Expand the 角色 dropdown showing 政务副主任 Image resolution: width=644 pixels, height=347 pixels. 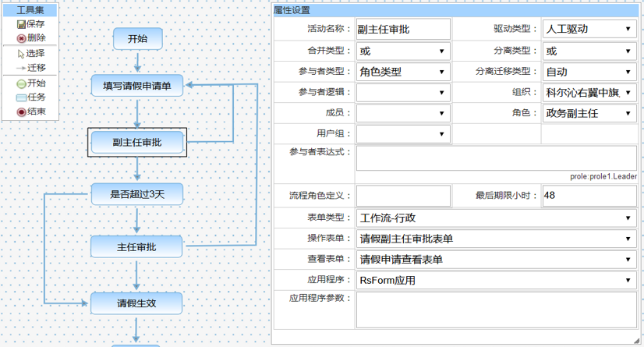point(589,114)
